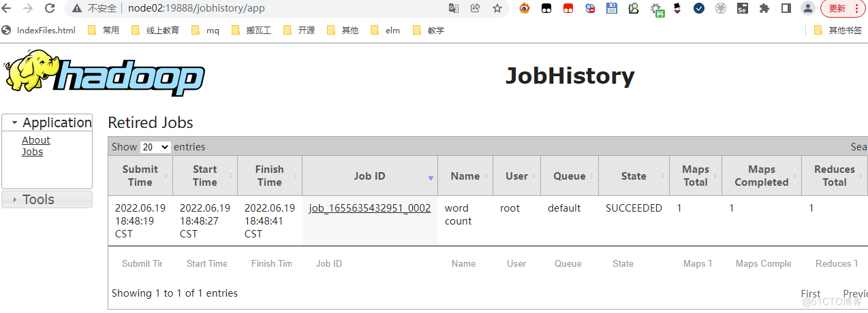868x313 pixels.
Task: Focus the address bar URL
Action: tap(198, 9)
